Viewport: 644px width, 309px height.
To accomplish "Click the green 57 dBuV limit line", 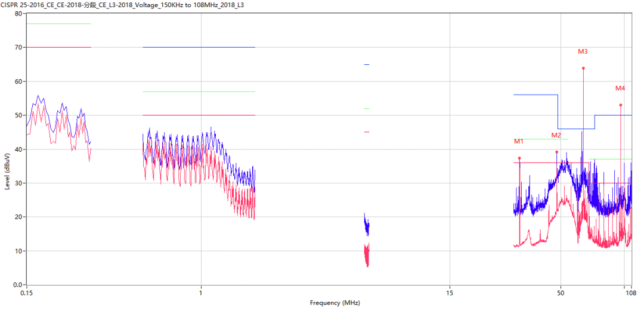I will 199,92.
